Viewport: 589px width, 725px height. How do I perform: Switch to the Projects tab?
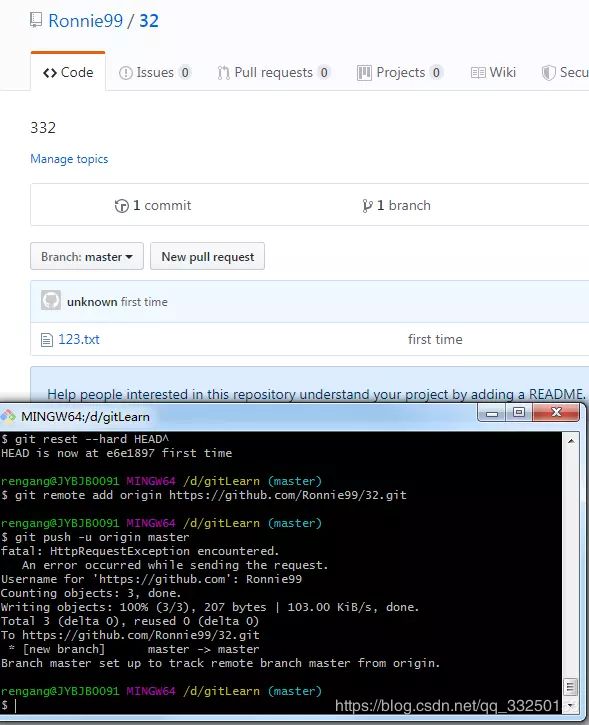click(400, 73)
